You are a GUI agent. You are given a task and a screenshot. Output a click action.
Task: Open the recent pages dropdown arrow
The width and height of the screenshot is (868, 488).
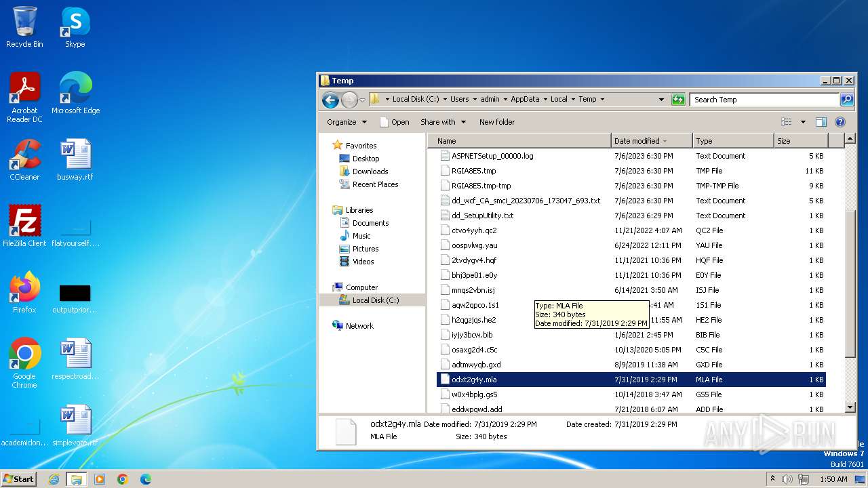tap(363, 100)
